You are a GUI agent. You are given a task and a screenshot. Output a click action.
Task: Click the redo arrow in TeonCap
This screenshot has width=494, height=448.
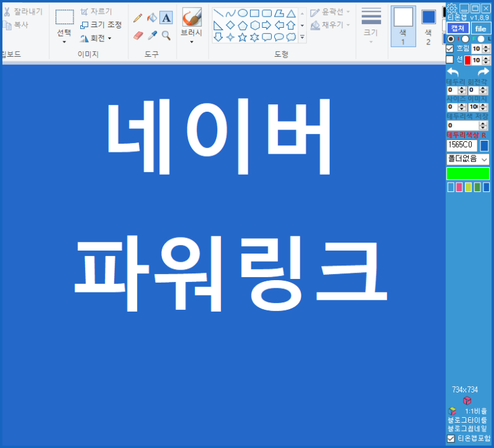pos(484,72)
